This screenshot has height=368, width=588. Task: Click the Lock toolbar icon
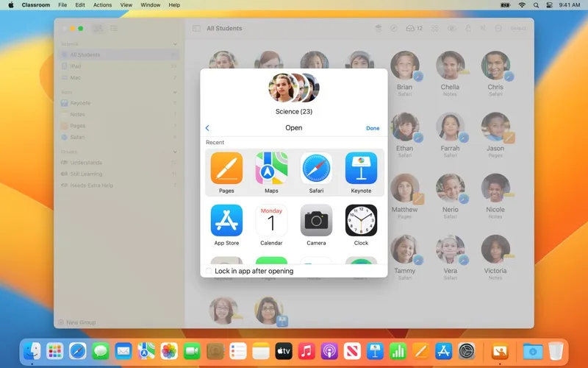[x=468, y=28]
